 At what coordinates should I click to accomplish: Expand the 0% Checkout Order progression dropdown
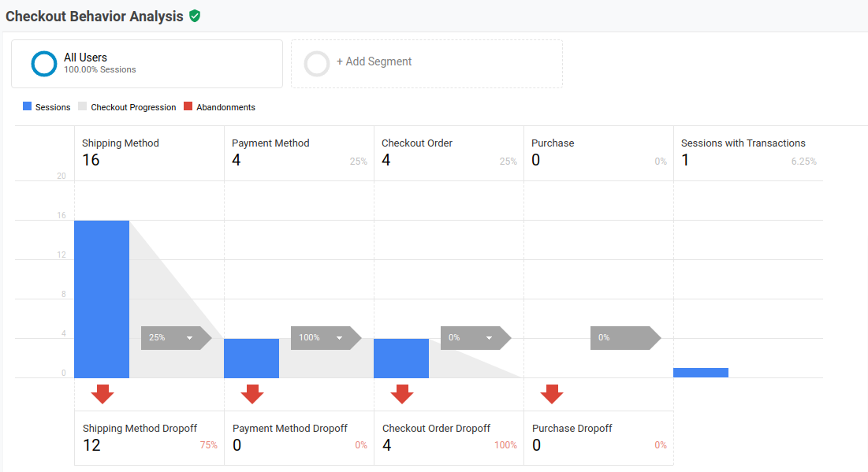[x=489, y=338]
